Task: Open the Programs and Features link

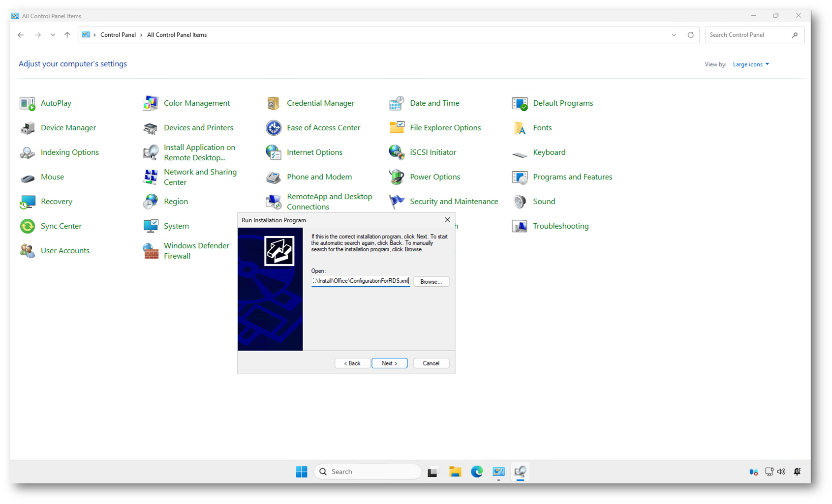Action: pos(572,177)
